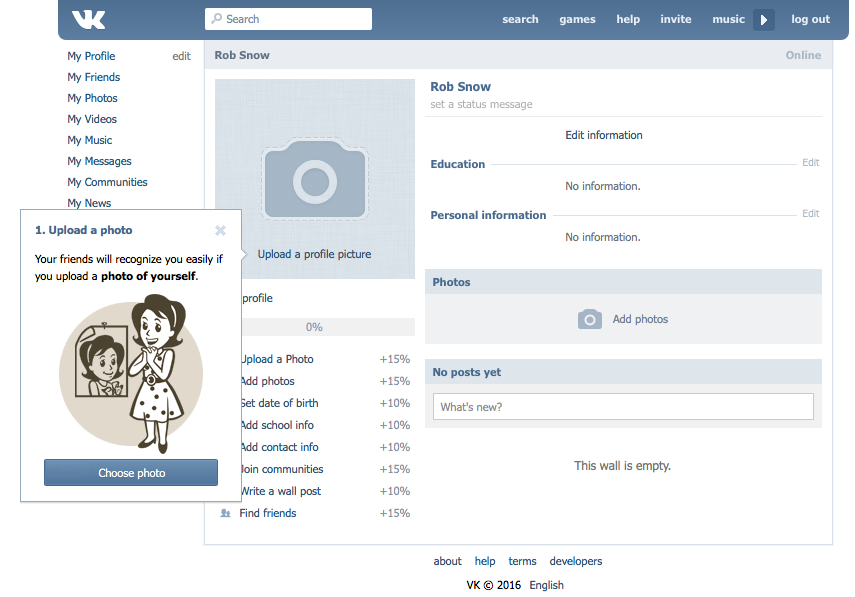Select Write a wall post item
This screenshot has width=855, height=597.
[x=326, y=491]
